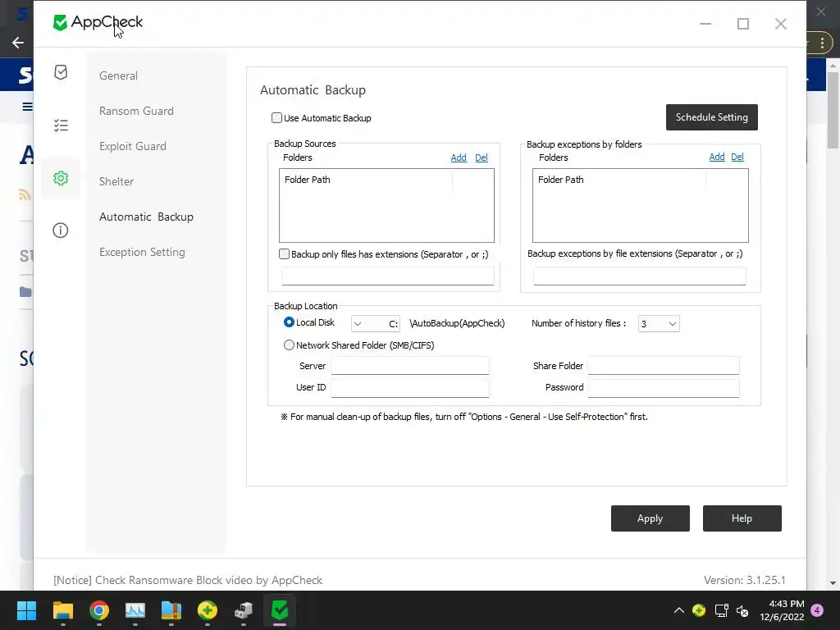Click the \AutoBackup(AppCheck) path text
This screenshot has width=840, height=630.
coord(457,323)
